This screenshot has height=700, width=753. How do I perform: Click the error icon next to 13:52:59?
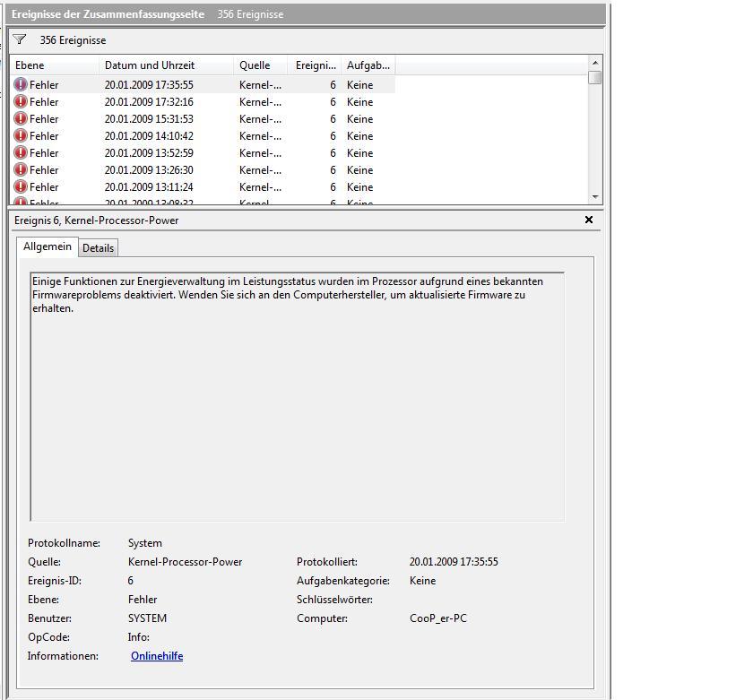click(x=20, y=152)
